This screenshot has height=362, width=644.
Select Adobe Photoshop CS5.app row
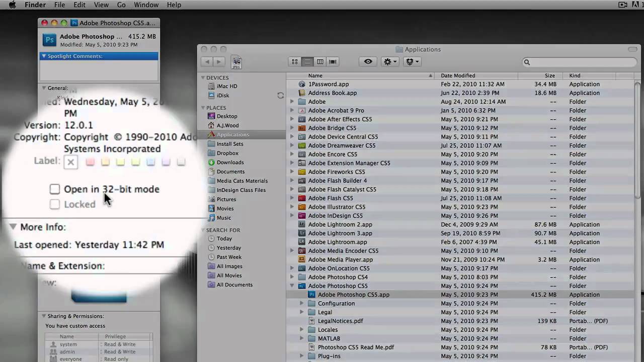click(460, 295)
